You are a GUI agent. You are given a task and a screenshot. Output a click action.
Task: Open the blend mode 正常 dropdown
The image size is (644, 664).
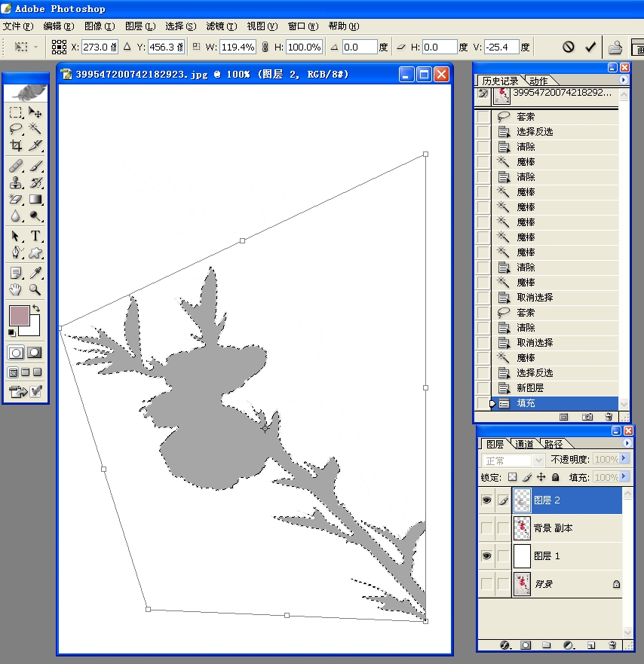click(x=514, y=460)
